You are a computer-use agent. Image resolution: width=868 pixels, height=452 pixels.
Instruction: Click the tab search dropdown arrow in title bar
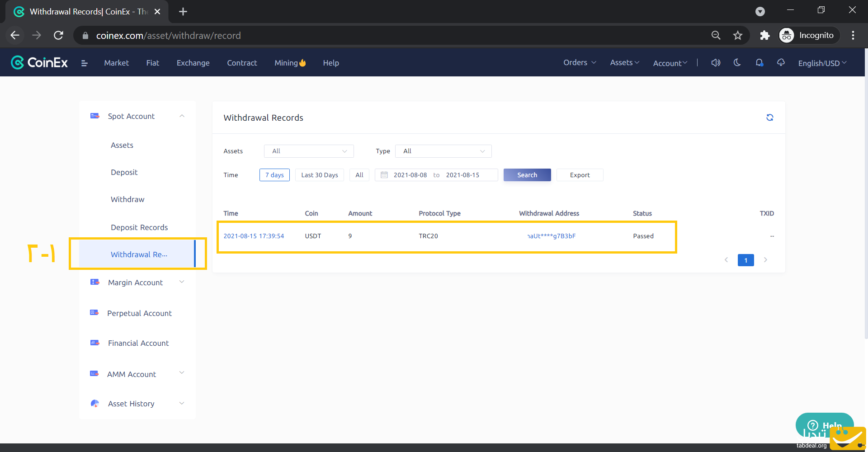(760, 11)
